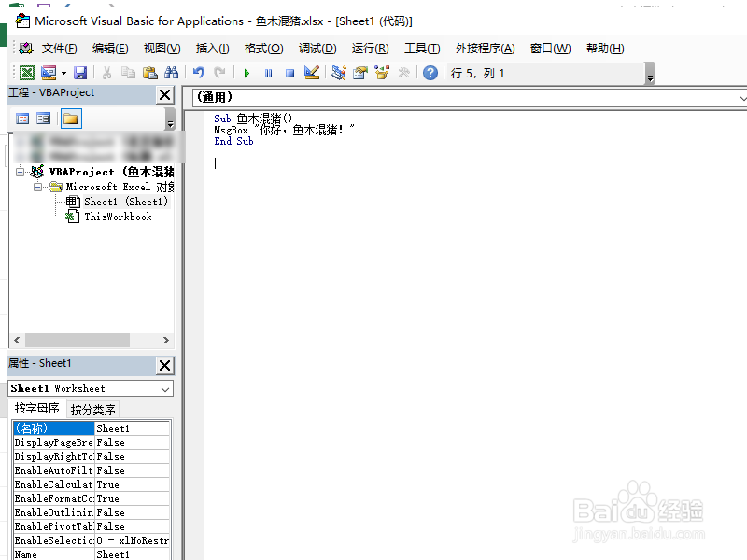
Task: Open the 编辑(E) menu
Action: [x=110, y=49]
